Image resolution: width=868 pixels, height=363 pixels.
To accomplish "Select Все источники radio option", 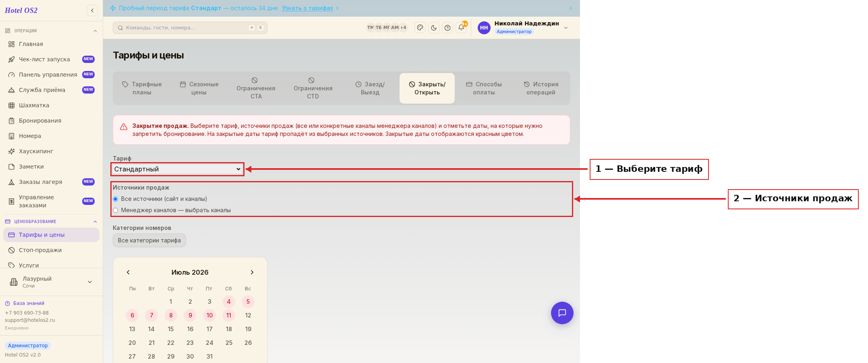I will pyautogui.click(x=116, y=199).
